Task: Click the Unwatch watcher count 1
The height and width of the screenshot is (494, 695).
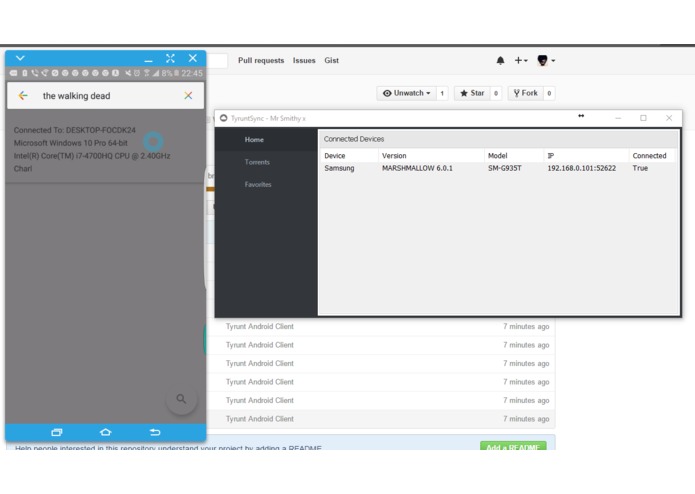Action: point(442,93)
